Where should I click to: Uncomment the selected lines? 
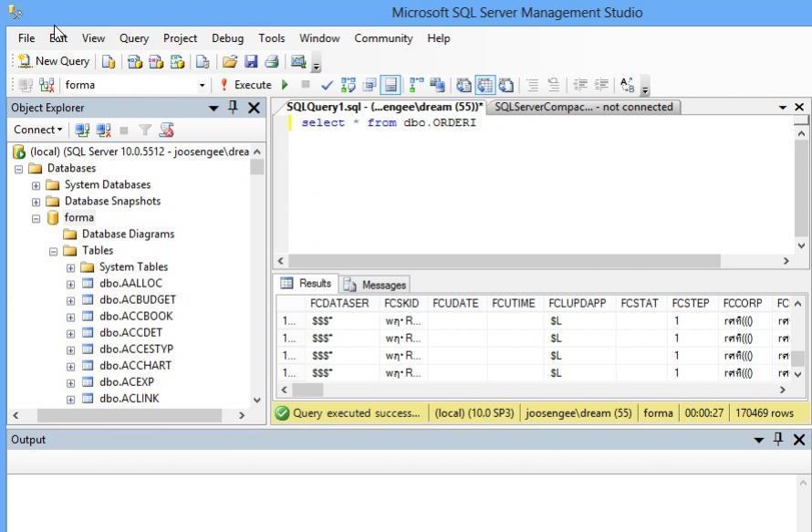coord(554,85)
